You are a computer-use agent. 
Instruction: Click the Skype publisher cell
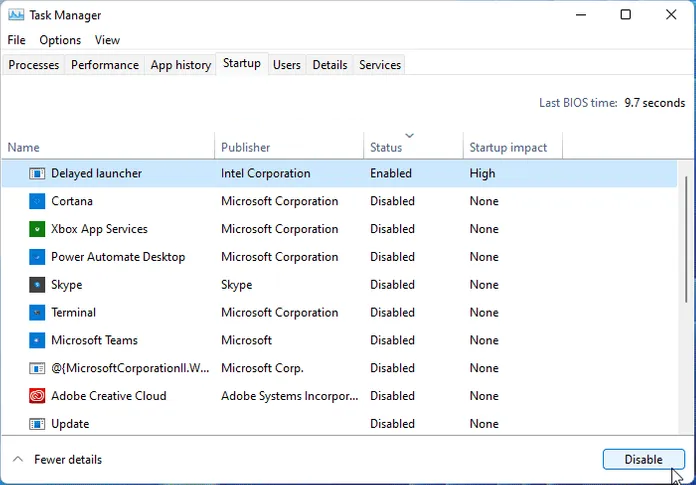237,285
